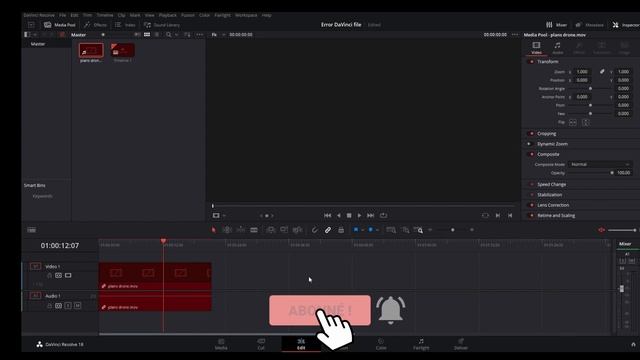640x360 pixels.
Task: Select the arrow Selection Mode tool
Action: click(213, 230)
